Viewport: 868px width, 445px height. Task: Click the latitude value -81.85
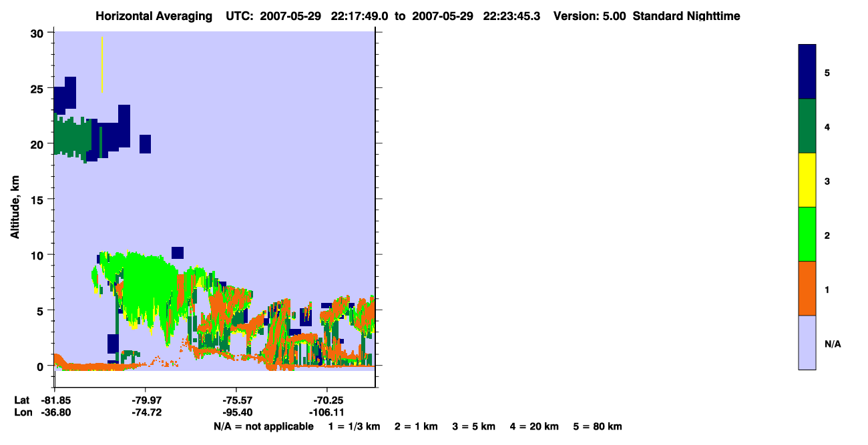pos(55,400)
